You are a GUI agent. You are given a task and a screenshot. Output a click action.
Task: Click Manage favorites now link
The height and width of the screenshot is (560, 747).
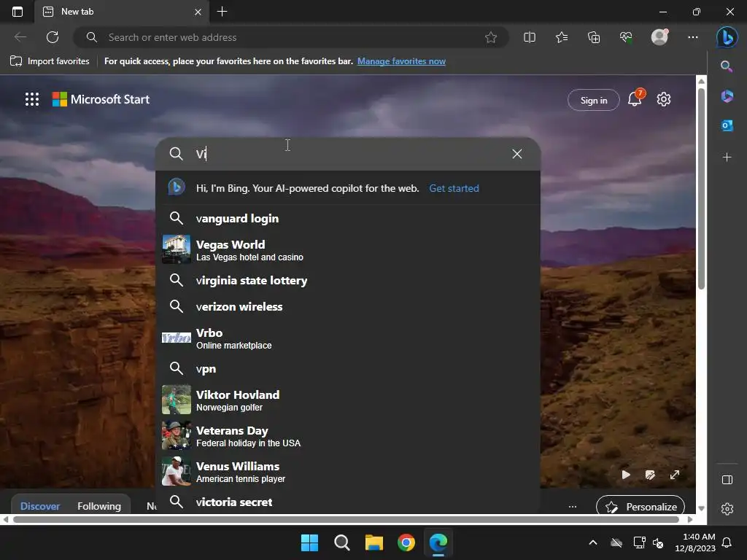[x=401, y=61]
